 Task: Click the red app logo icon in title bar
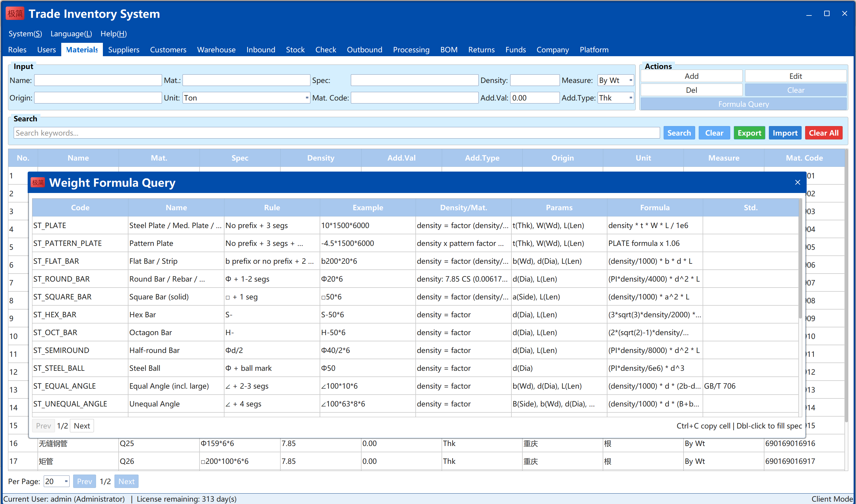point(15,14)
